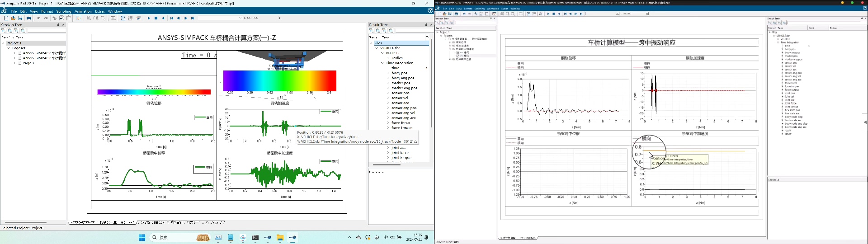Click New file icon in left Simpack toolbar
Image resolution: width=868 pixels, height=244 pixels.
6,18
